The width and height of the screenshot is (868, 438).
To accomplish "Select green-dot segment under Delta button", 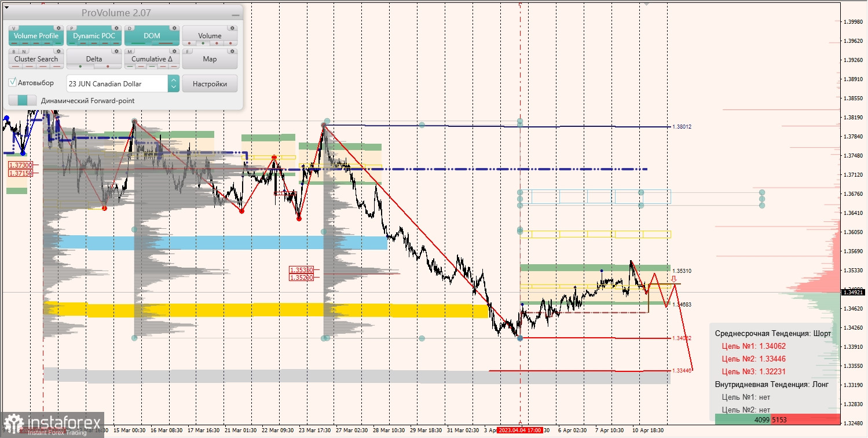I will point(80,67).
